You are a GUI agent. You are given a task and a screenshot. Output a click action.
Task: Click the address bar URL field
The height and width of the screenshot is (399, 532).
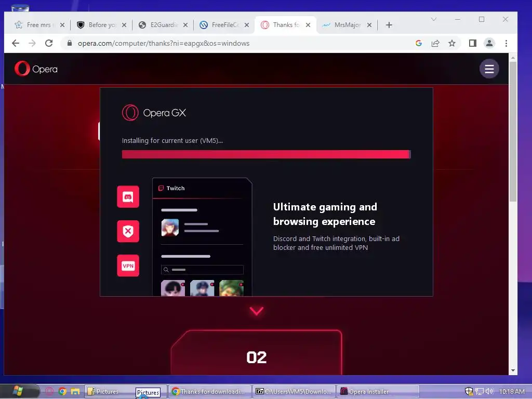tap(237, 44)
